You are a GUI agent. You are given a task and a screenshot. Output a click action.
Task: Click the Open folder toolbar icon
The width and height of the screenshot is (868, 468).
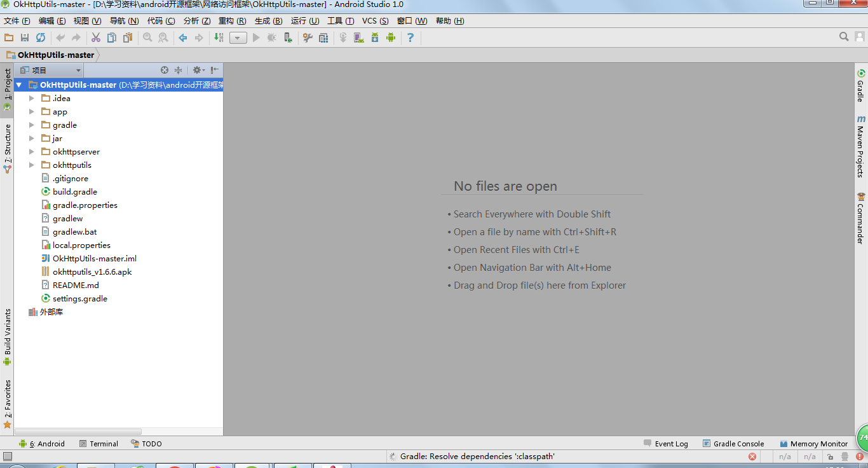[9, 38]
